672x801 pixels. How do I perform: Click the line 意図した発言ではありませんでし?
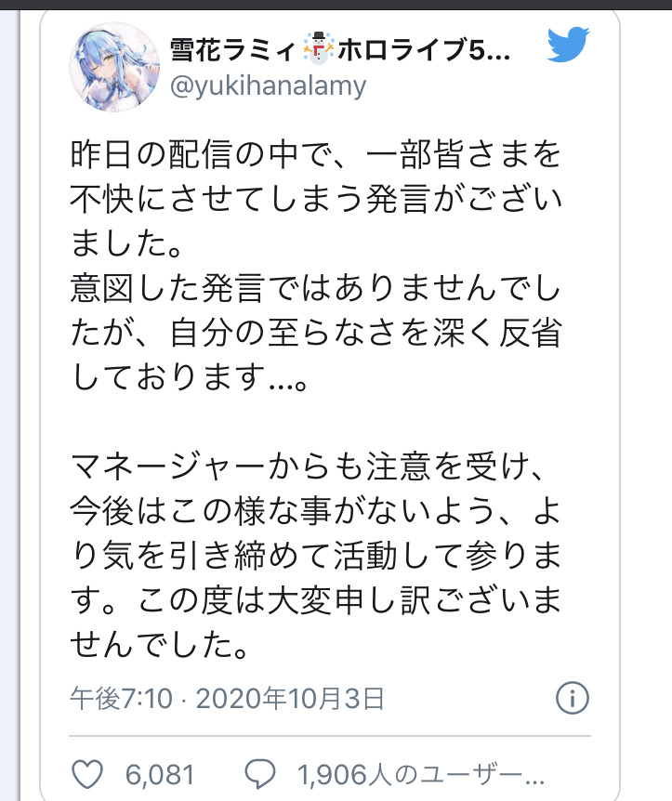coord(316,288)
